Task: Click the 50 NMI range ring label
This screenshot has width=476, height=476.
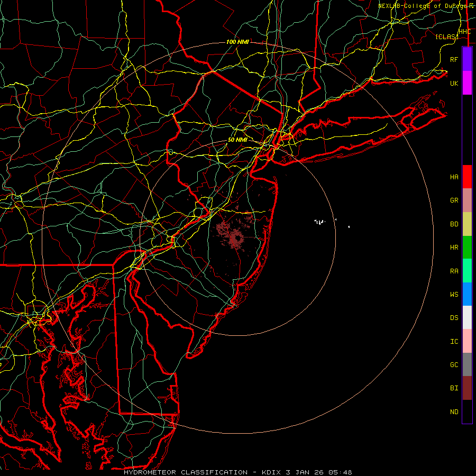Action: 237,140
